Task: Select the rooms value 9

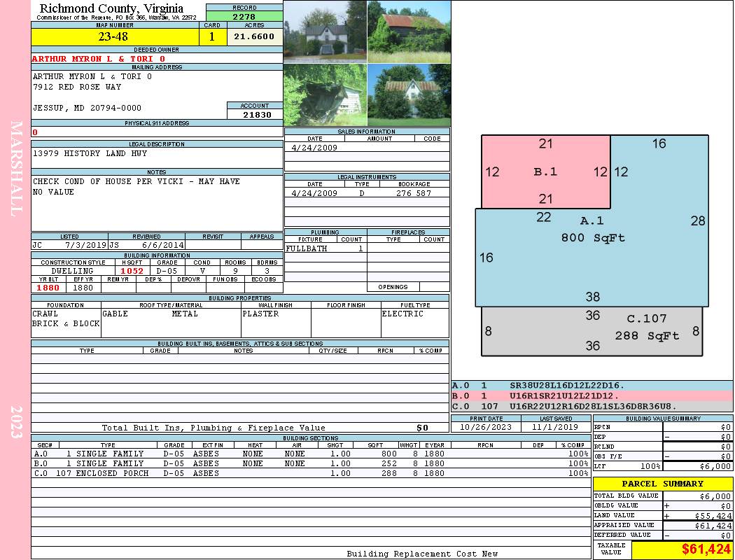Action: tap(235, 271)
